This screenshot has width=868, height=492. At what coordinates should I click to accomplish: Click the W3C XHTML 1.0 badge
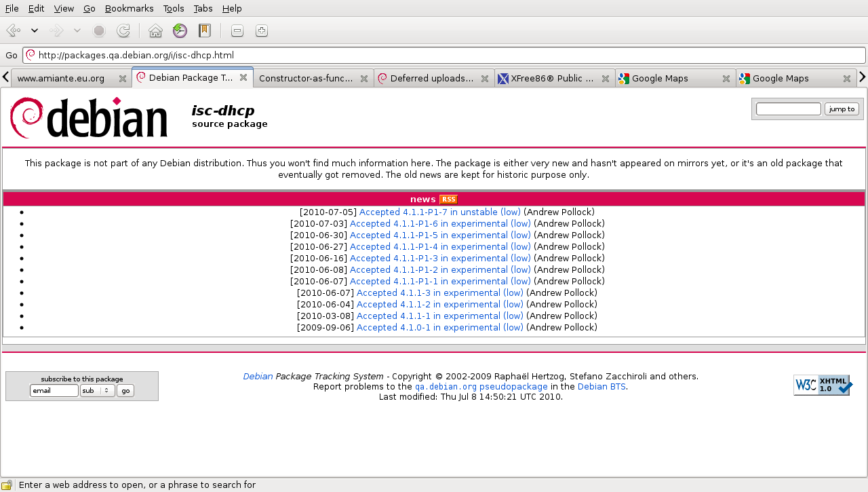[x=822, y=385]
